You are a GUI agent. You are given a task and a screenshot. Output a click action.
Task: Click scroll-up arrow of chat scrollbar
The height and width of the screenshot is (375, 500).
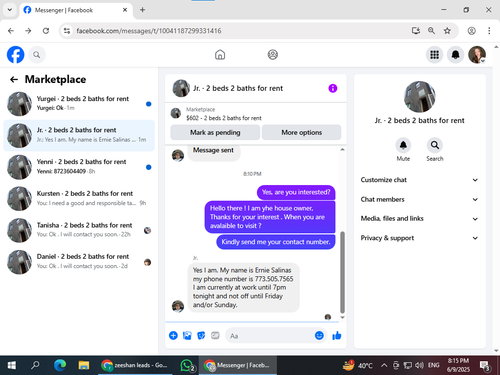pos(342,150)
